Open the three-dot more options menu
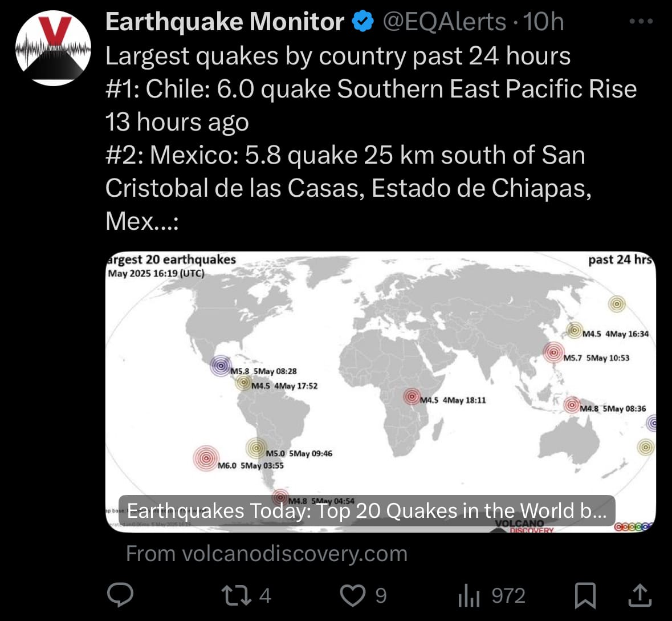 pyautogui.click(x=641, y=21)
